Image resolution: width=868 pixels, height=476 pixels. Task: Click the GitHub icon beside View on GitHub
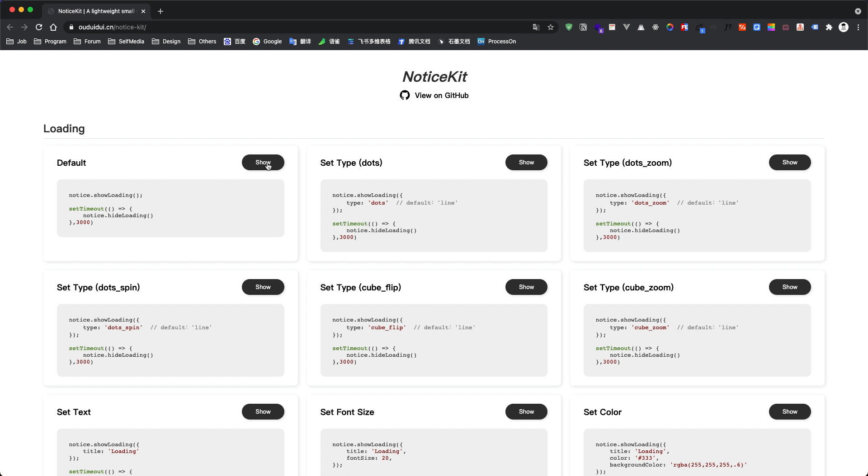coord(405,95)
